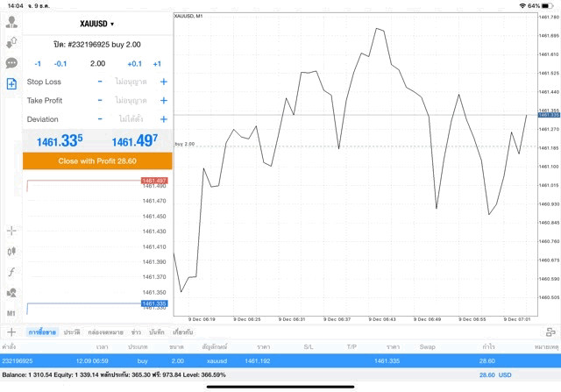This screenshot has width=561, height=392.
Task: Open the accounts profile icon
Action: coord(11,22)
